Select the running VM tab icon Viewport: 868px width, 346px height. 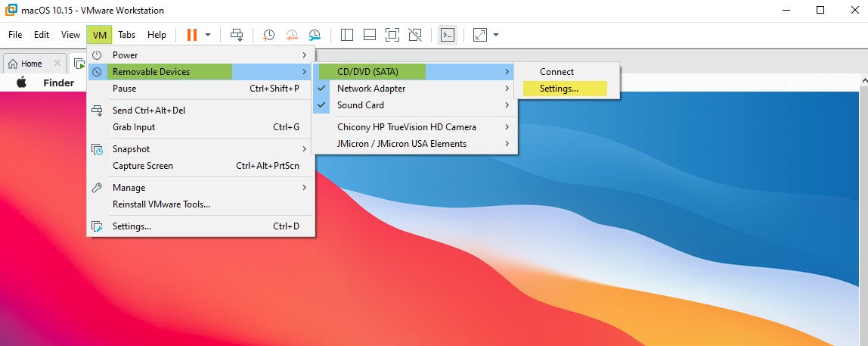click(79, 64)
